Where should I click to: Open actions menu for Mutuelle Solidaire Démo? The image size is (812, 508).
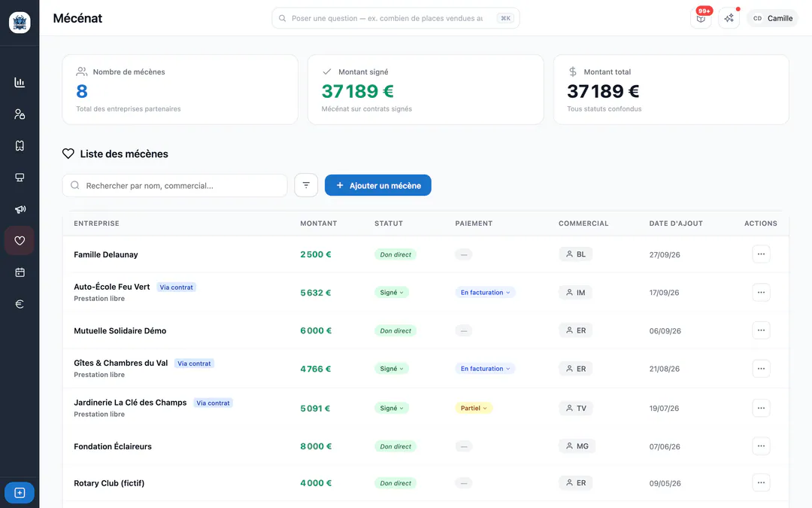[x=761, y=330]
